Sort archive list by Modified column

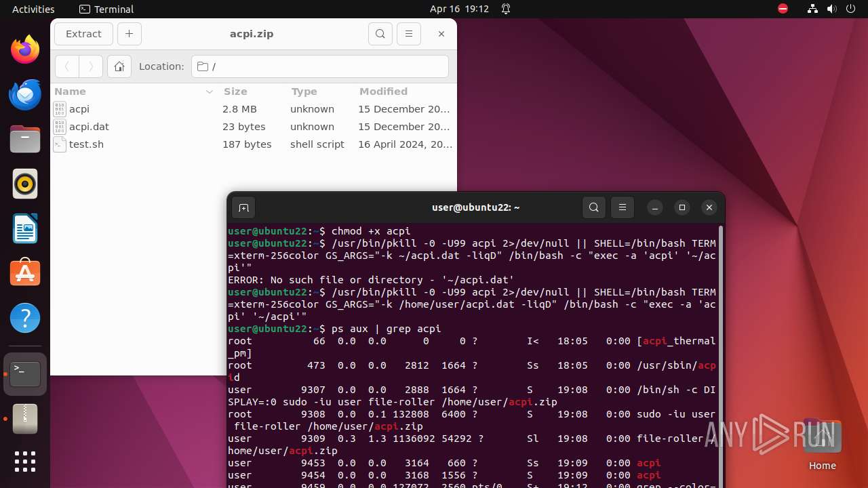[x=405, y=91]
